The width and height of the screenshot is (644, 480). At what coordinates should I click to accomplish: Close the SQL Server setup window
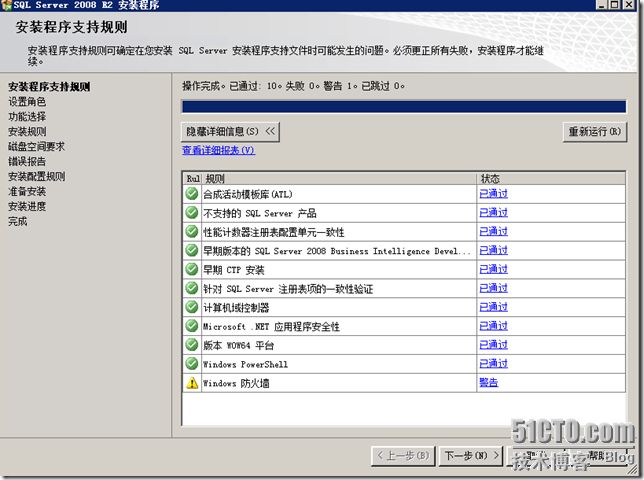coord(628,5)
